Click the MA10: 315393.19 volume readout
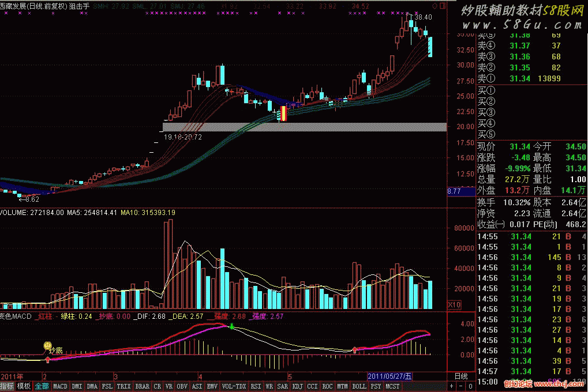Viewport: 588px width, 392px height. click(x=148, y=213)
